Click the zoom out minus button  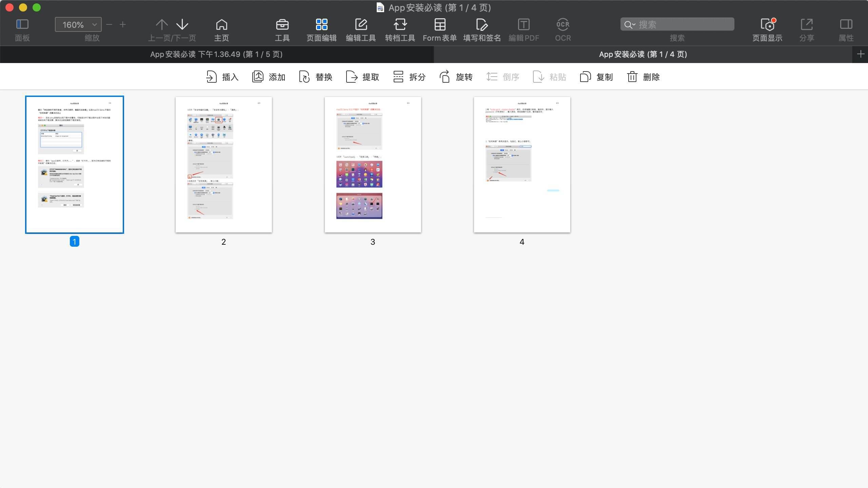(x=109, y=24)
